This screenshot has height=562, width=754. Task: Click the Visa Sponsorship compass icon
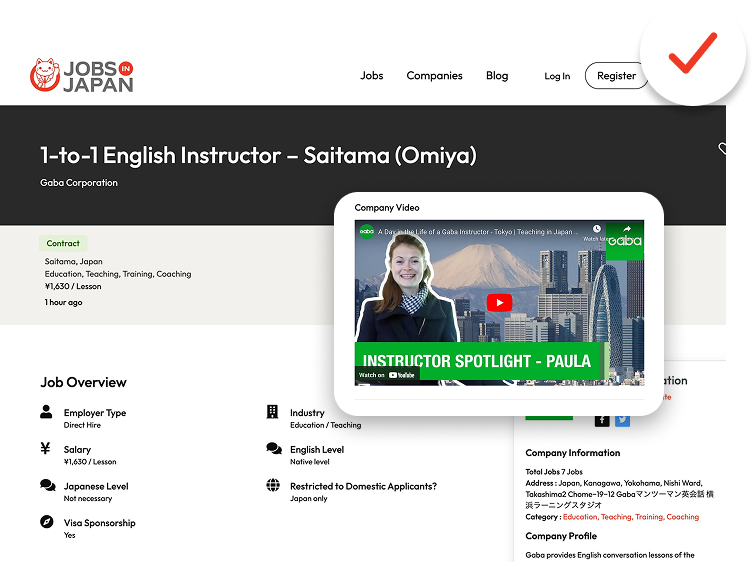(47, 522)
